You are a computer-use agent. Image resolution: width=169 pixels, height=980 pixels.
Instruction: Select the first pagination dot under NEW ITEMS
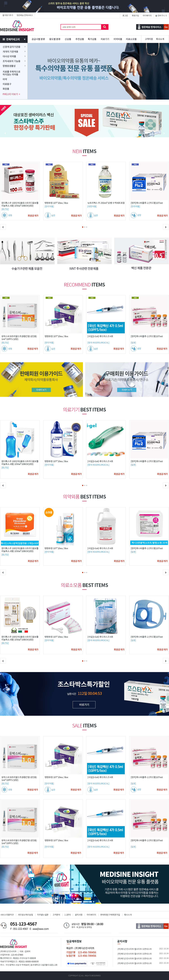click(82, 227)
